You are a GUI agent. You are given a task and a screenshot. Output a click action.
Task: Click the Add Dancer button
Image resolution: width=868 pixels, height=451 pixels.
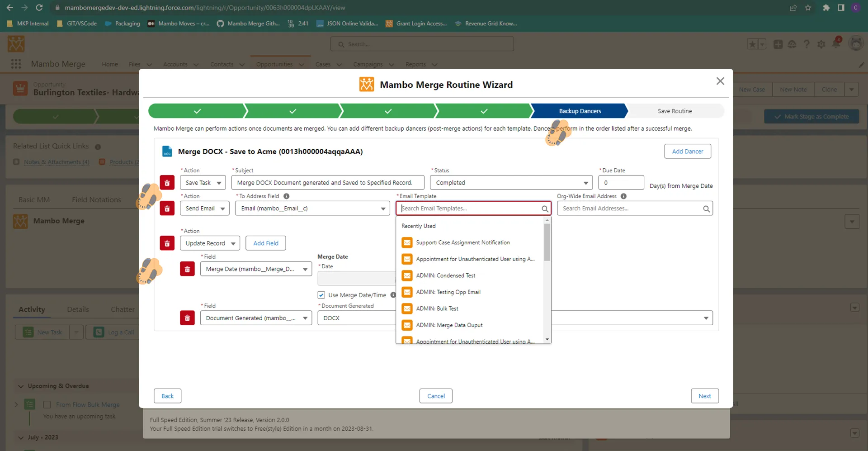click(688, 152)
